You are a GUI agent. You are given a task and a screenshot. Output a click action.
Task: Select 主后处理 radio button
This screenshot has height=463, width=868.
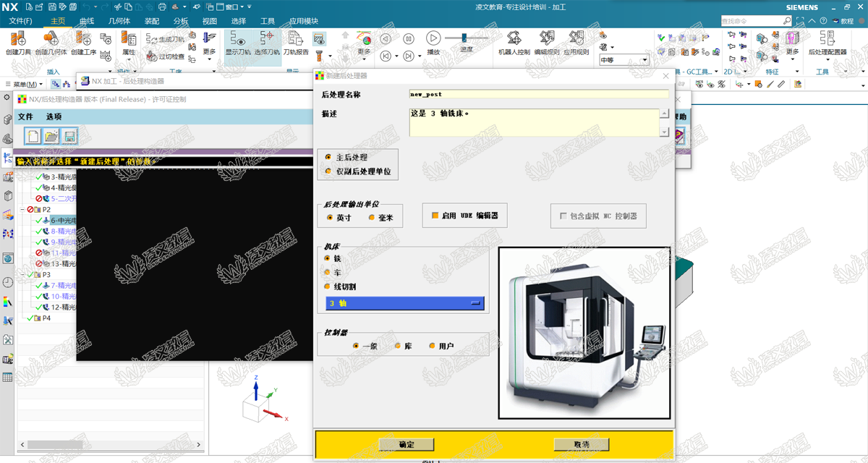click(328, 157)
